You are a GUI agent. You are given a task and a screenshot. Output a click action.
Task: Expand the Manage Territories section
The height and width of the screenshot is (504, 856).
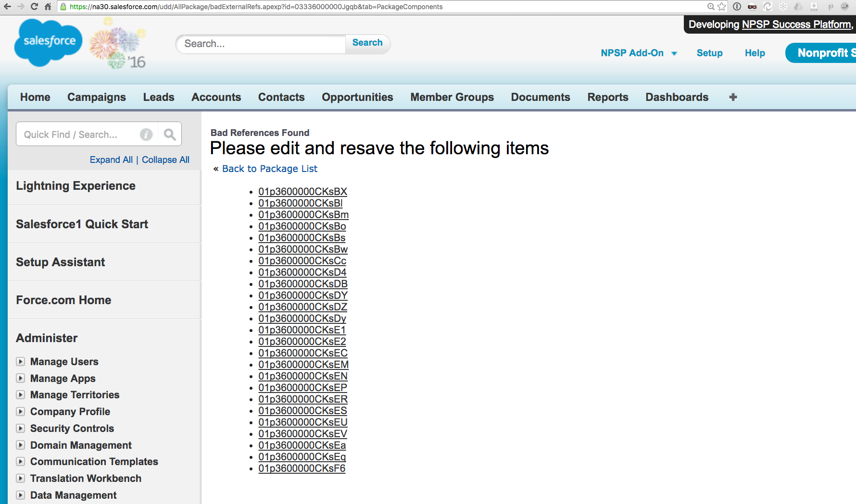[x=21, y=394]
